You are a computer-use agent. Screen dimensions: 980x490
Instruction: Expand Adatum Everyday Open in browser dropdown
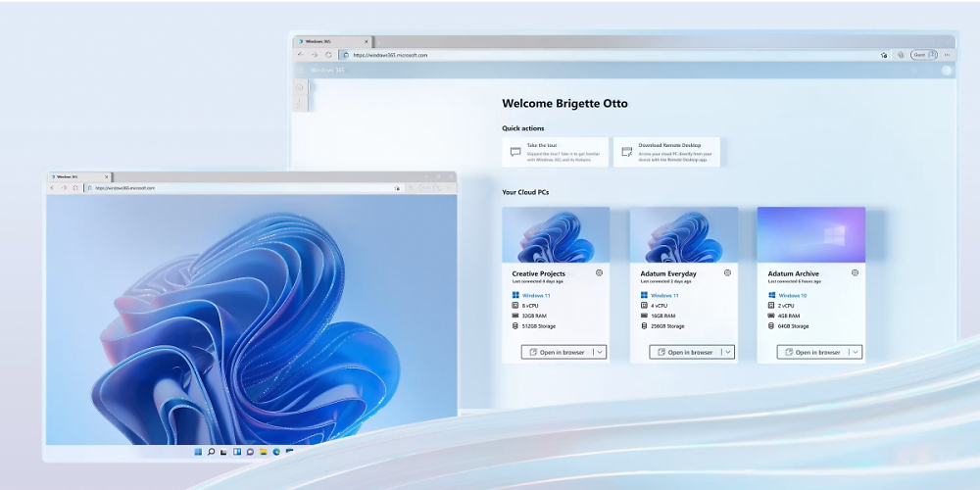tap(728, 353)
